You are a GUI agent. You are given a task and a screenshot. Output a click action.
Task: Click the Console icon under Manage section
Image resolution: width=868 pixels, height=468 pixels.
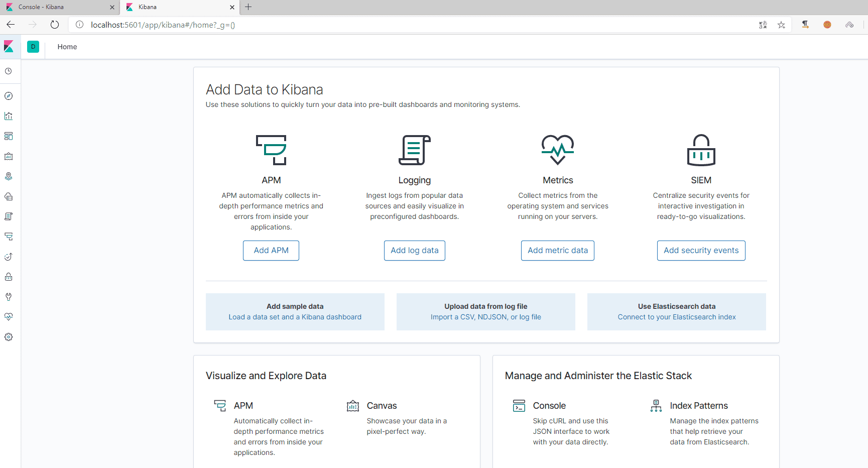click(x=519, y=406)
